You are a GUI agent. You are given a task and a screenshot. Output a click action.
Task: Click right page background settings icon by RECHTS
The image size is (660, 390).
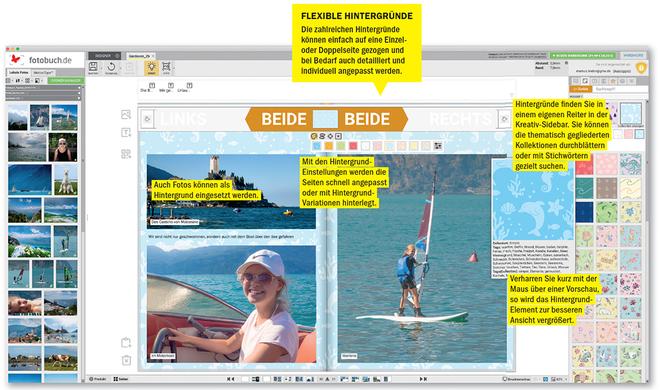pyautogui.click(x=504, y=119)
